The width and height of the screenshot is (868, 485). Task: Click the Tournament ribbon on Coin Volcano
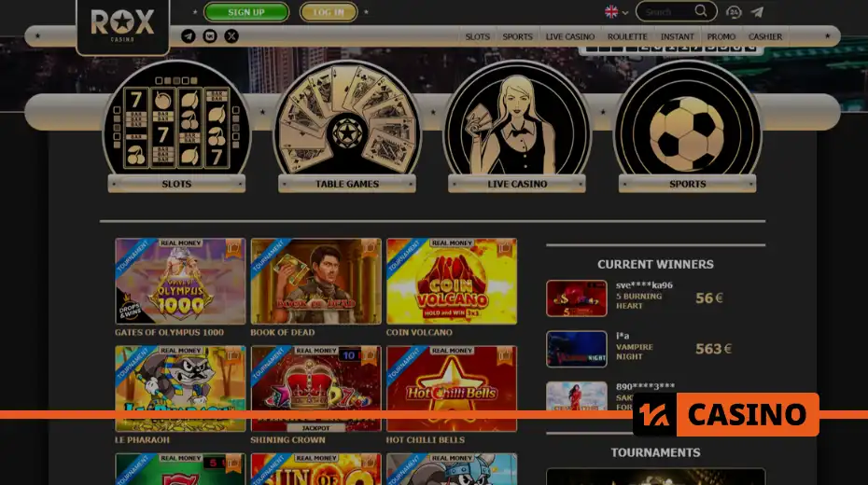click(403, 256)
